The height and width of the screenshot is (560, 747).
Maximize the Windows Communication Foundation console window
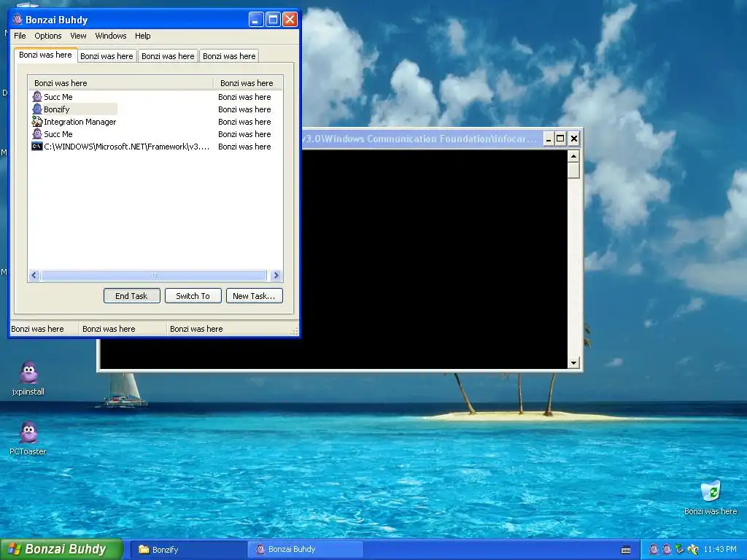(x=561, y=139)
